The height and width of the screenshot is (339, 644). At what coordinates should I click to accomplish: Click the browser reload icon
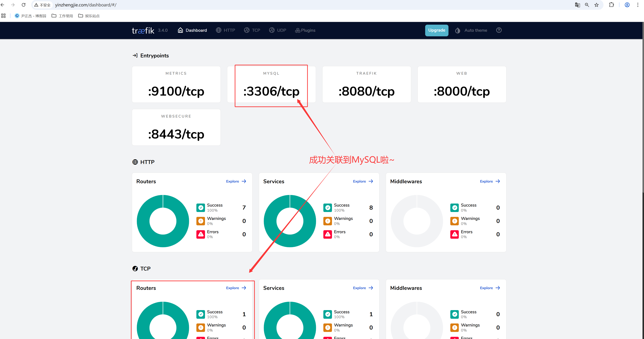(x=23, y=5)
